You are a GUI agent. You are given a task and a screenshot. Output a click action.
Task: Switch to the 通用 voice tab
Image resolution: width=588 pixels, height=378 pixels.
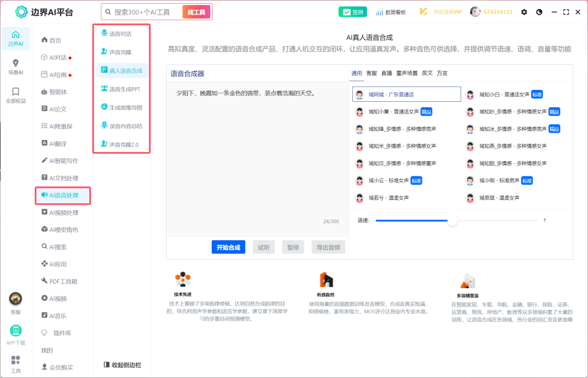[357, 73]
